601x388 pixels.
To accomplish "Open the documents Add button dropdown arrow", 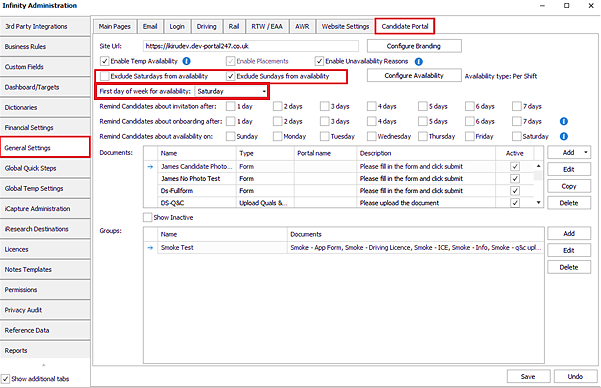I will pyautogui.click(x=586, y=153).
